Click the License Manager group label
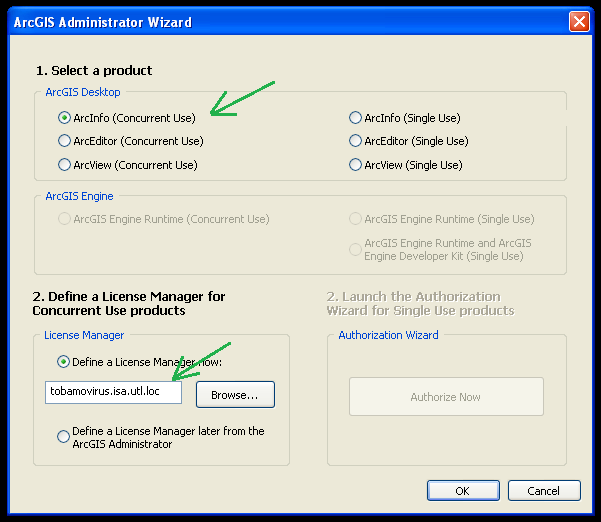 pos(84,335)
